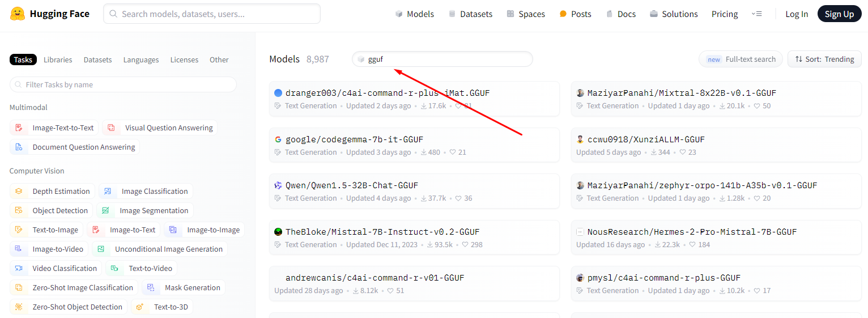Expand the more-options menu icon beside Pricing
The image size is (868, 318).
[x=756, y=14]
